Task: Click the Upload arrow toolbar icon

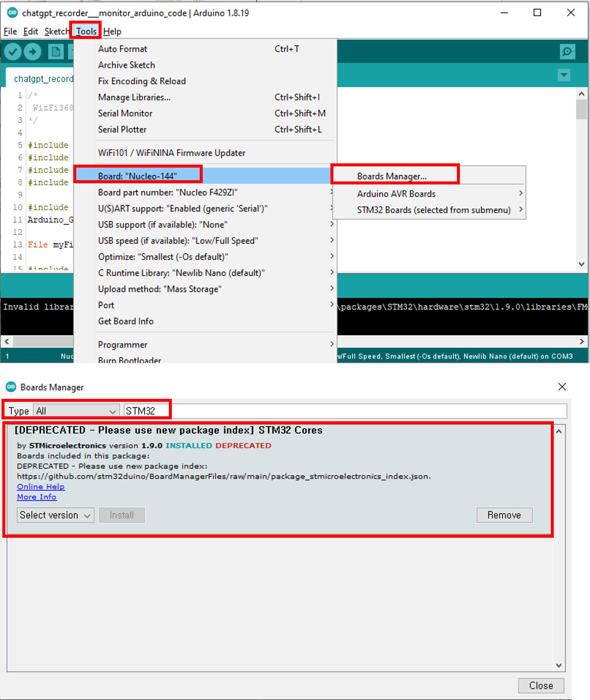Action: (x=32, y=52)
